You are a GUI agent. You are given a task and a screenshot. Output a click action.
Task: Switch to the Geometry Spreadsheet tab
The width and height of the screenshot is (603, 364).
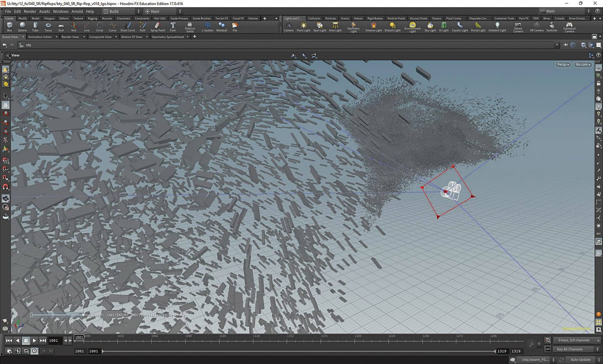coord(168,37)
